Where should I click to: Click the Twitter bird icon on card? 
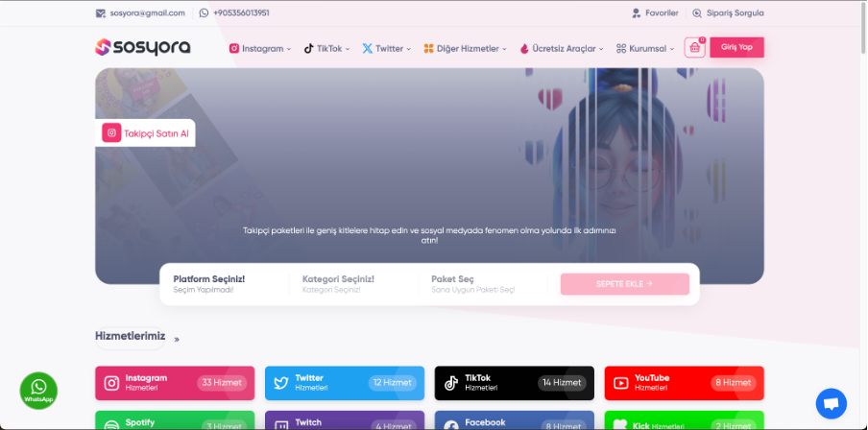[x=281, y=383]
